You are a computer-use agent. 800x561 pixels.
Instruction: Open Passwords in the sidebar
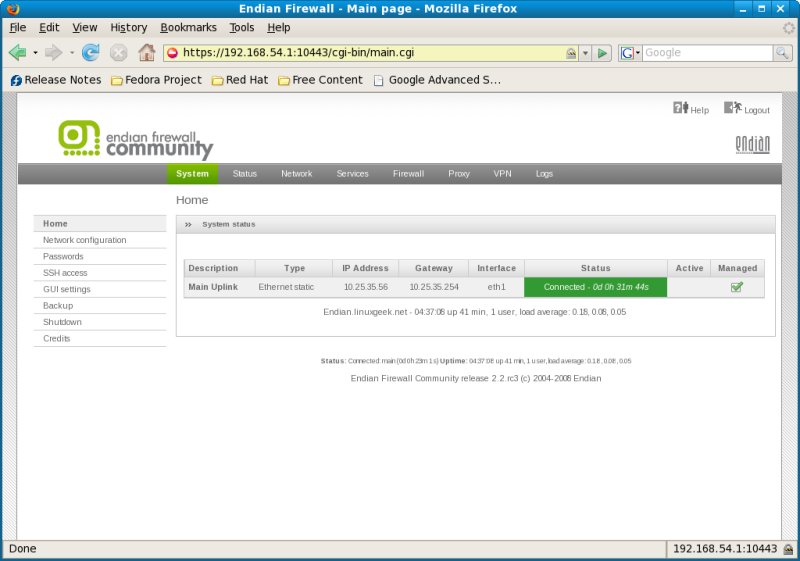coord(100,257)
